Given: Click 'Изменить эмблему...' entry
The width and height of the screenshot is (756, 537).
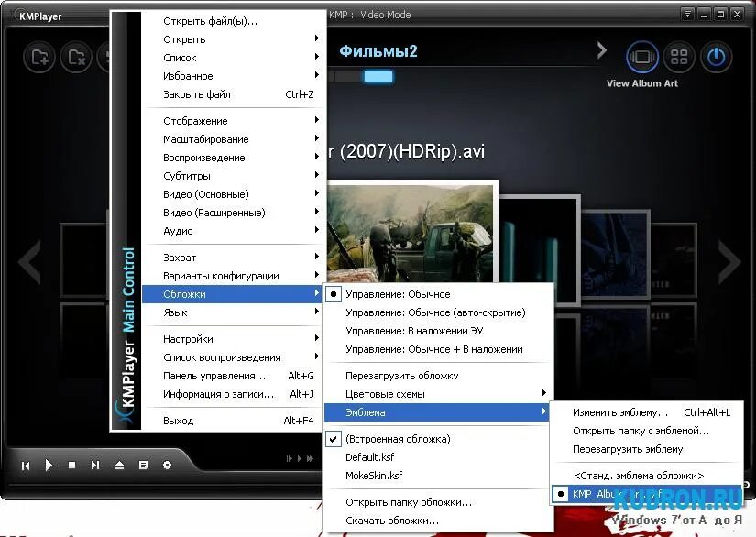Looking at the screenshot, I should [x=646, y=412].
